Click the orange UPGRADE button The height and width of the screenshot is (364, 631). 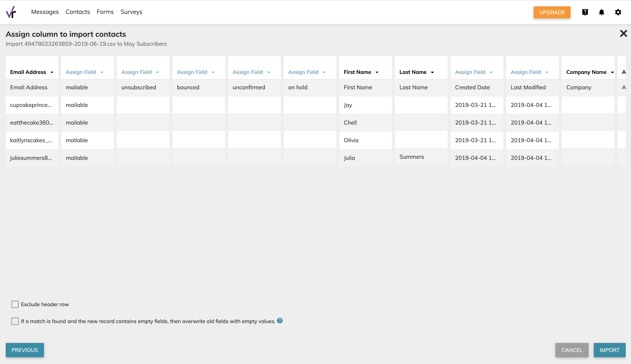552,13
